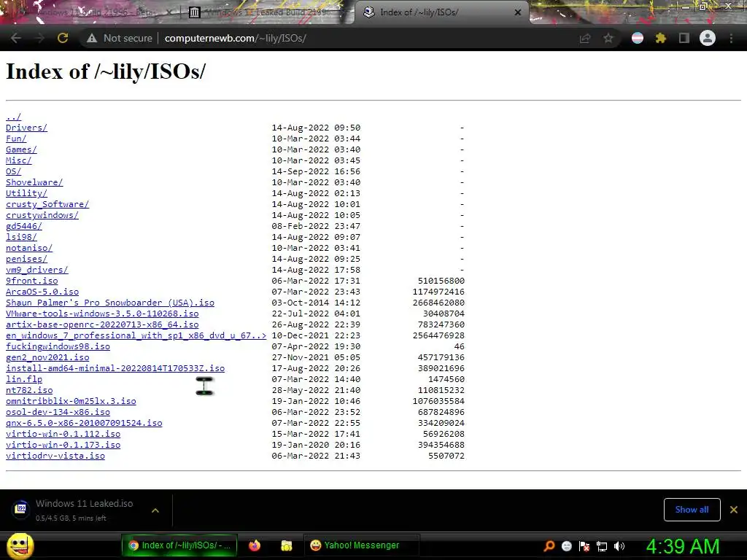Download artix-base-openrc-20220713-x86_64.iso
Image resolution: width=747 pixels, height=560 pixels.
(102, 324)
